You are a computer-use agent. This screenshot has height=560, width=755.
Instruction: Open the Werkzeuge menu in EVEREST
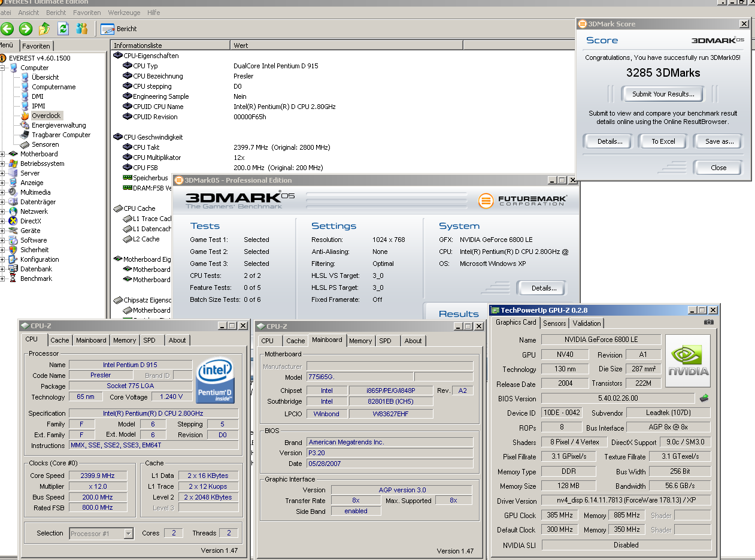(124, 13)
